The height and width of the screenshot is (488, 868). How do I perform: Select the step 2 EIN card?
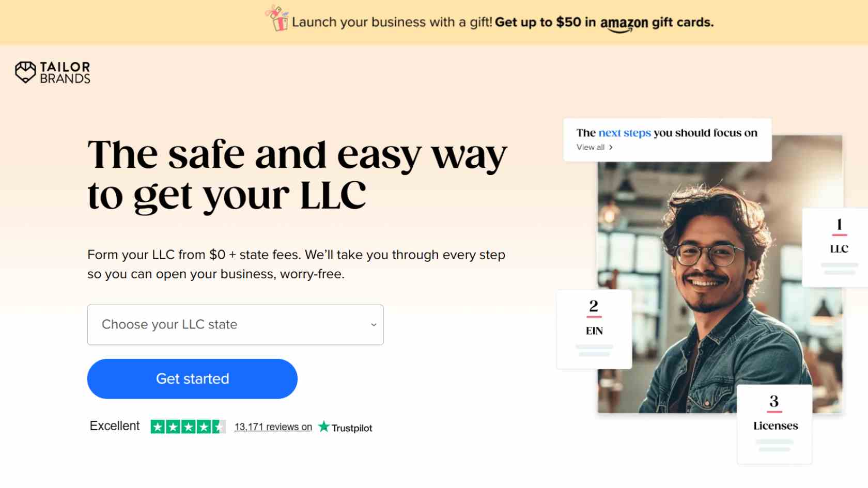tap(594, 329)
